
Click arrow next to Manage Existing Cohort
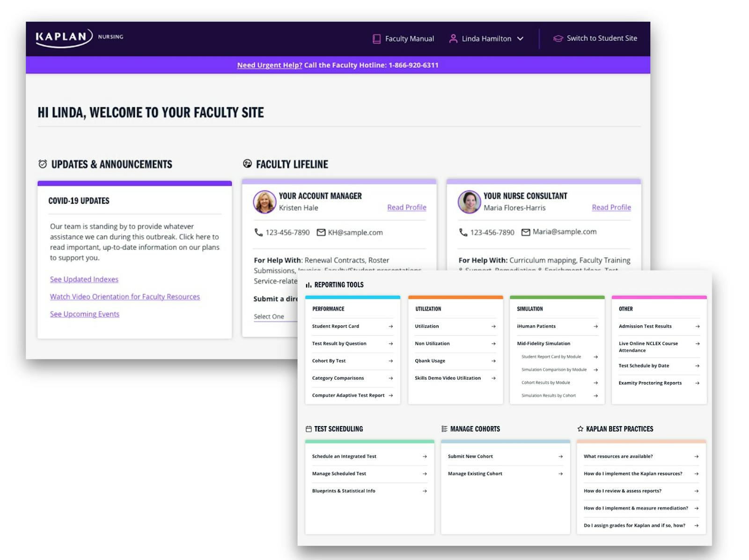click(x=560, y=474)
